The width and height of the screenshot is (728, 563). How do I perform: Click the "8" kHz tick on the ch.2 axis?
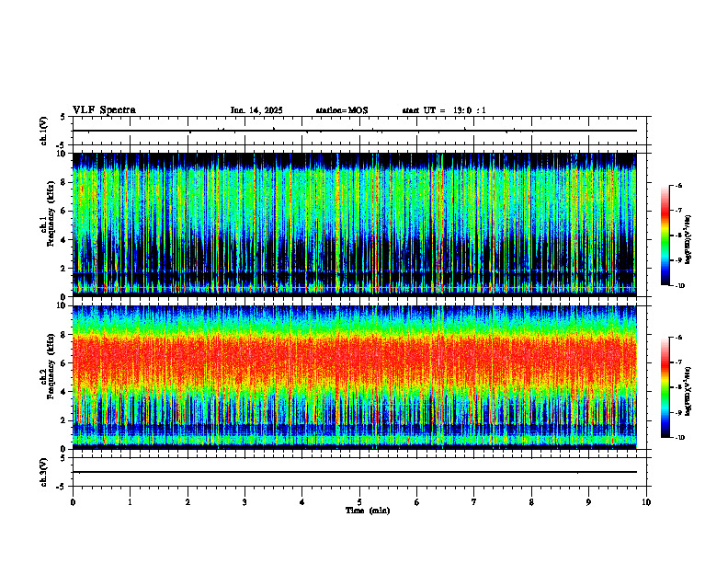64,335
